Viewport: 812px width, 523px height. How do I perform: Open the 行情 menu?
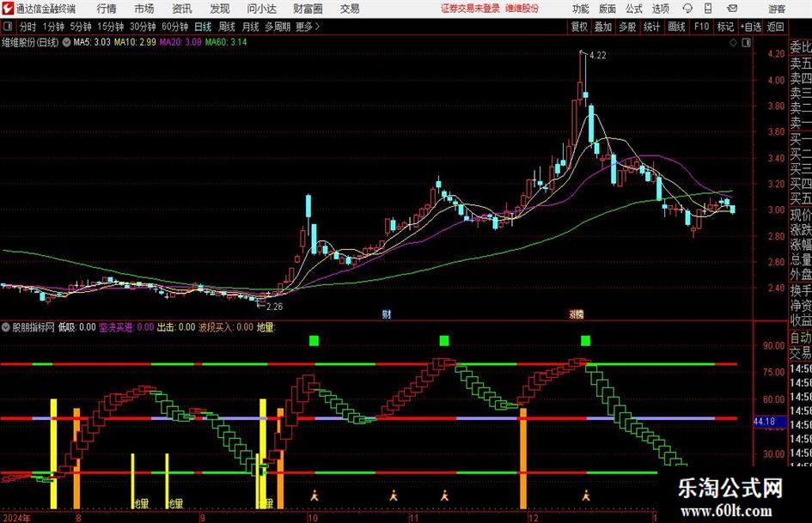[107, 9]
